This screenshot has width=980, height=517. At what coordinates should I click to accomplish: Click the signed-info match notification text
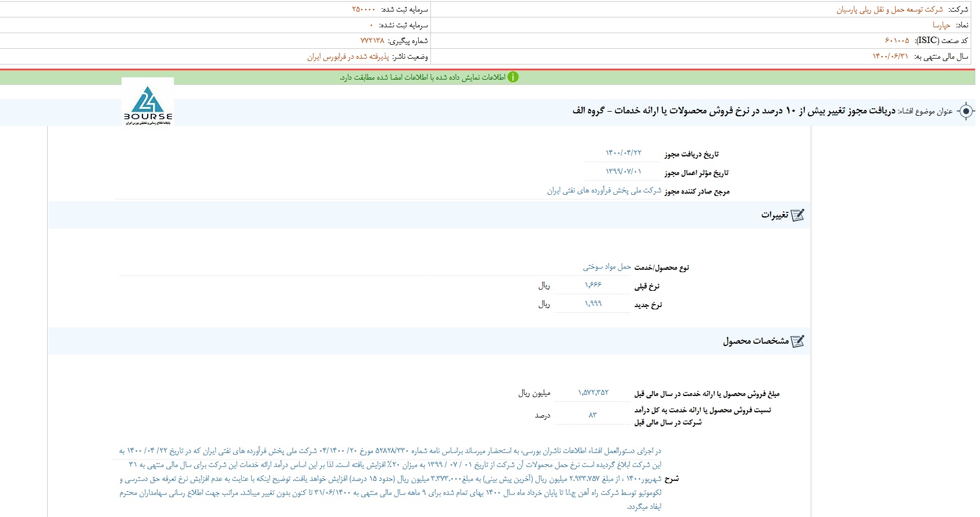(422, 77)
